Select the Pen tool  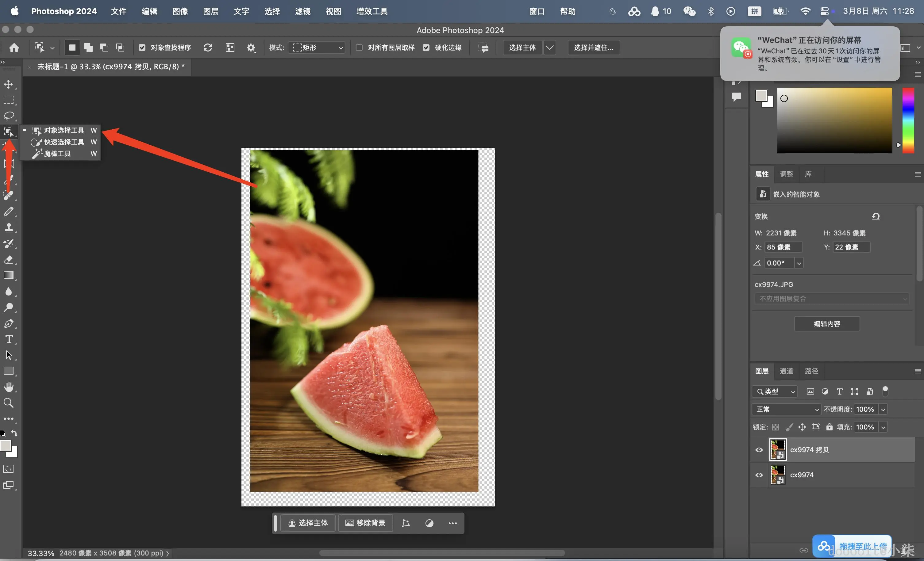pos(9,323)
